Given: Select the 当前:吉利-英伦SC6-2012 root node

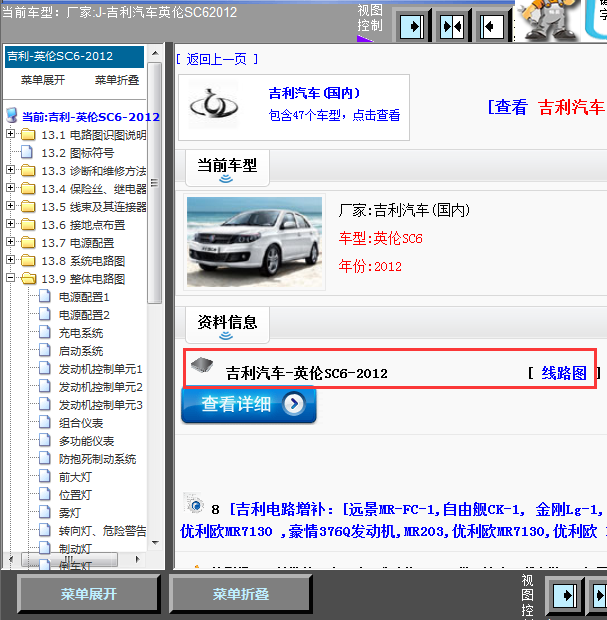Looking at the screenshot, I should [91, 117].
